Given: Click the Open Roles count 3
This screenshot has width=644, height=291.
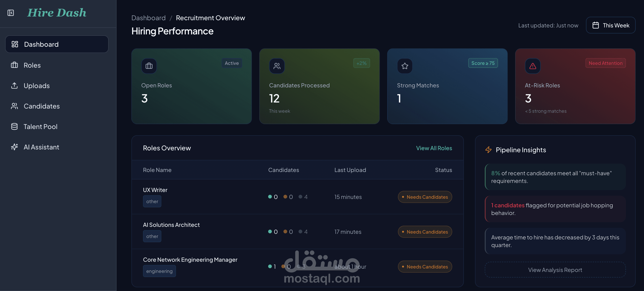Looking at the screenshot, I should pyautogui.click(x=144, y=98).
